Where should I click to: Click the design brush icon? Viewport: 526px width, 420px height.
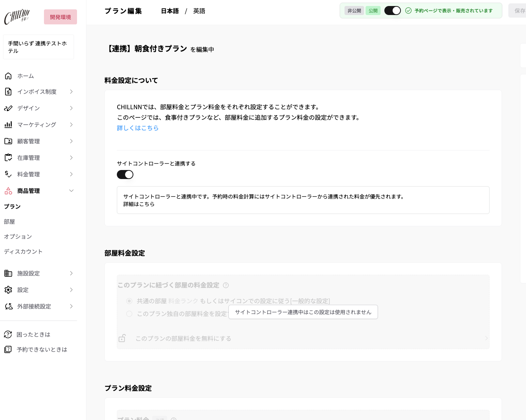[x=8, y=108]
